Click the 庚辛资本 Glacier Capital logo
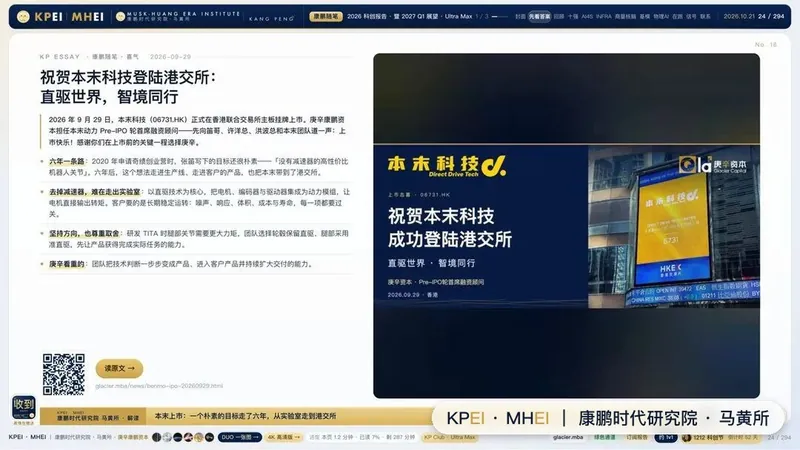This screenshot has height=450, width=800. tap(712, 165)
